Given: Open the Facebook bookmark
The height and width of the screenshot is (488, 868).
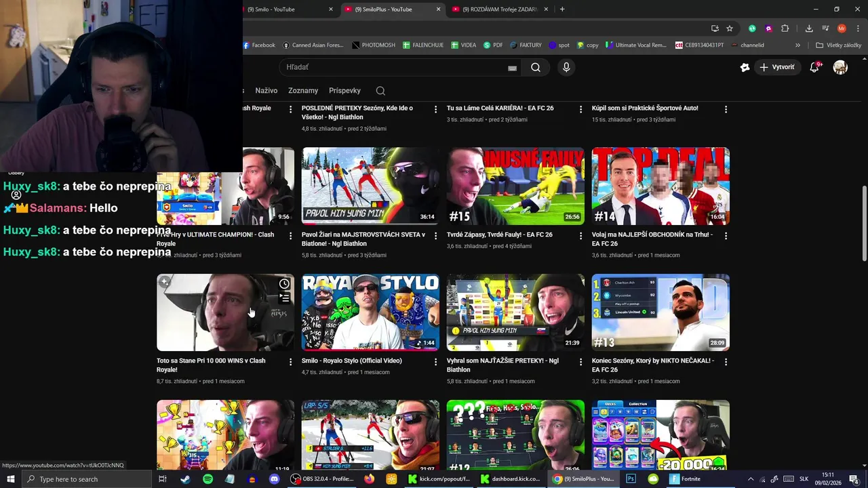Looking at the screenshot, I should point(259,45).
